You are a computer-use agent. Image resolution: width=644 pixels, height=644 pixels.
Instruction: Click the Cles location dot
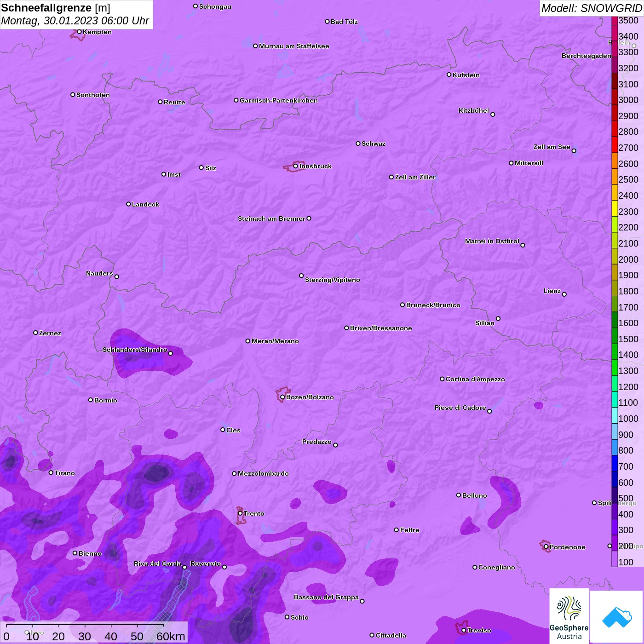[x=223, y=430]
